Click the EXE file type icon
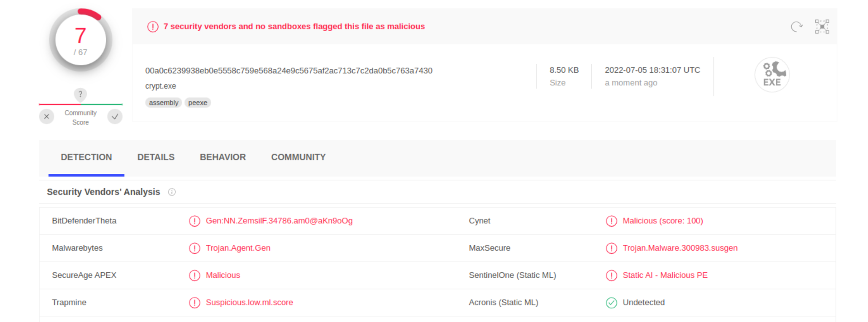868x322 pixels. pyautogui.click(x=772, y=74)
